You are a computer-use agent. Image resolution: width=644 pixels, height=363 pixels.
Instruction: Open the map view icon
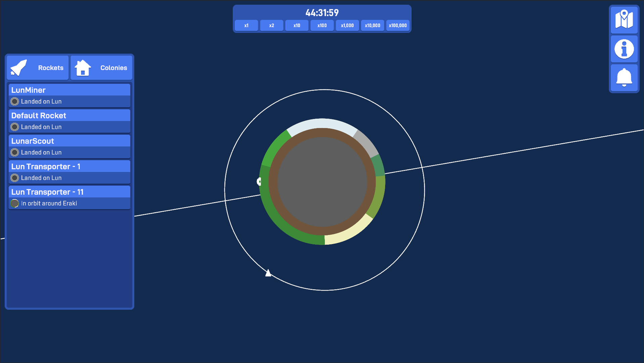point(624,20)
